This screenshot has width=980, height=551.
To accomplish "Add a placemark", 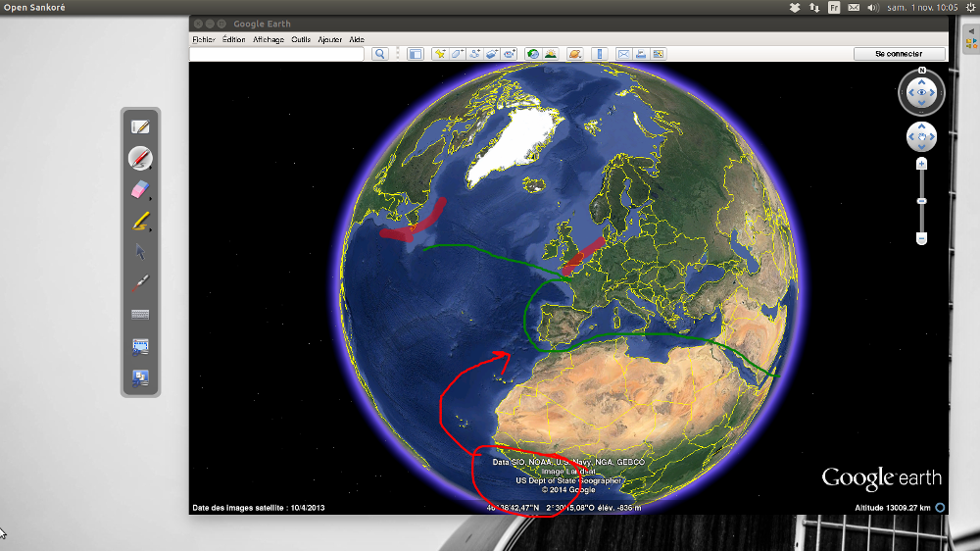I will [x=440, y=54].
